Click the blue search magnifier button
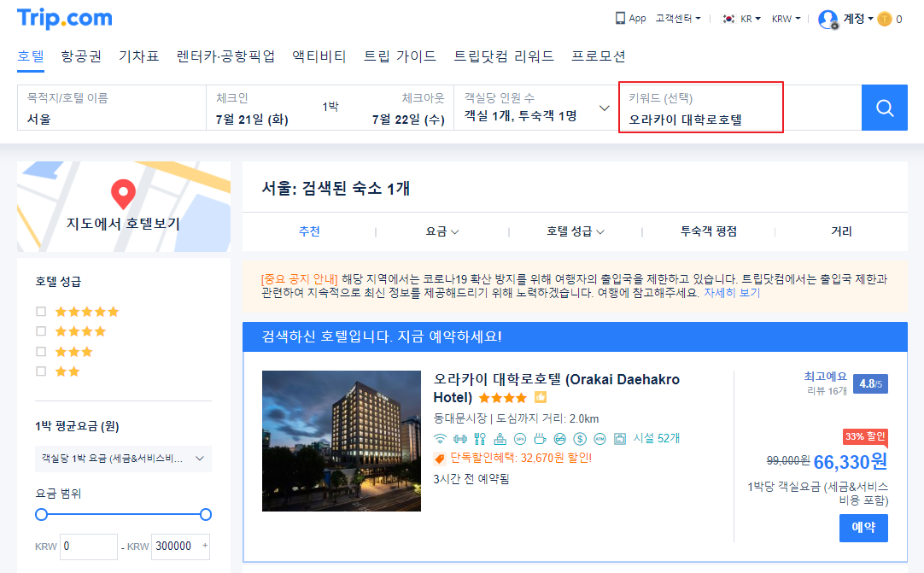This screenshot has height=573, width=924. (x=884, y=108)
